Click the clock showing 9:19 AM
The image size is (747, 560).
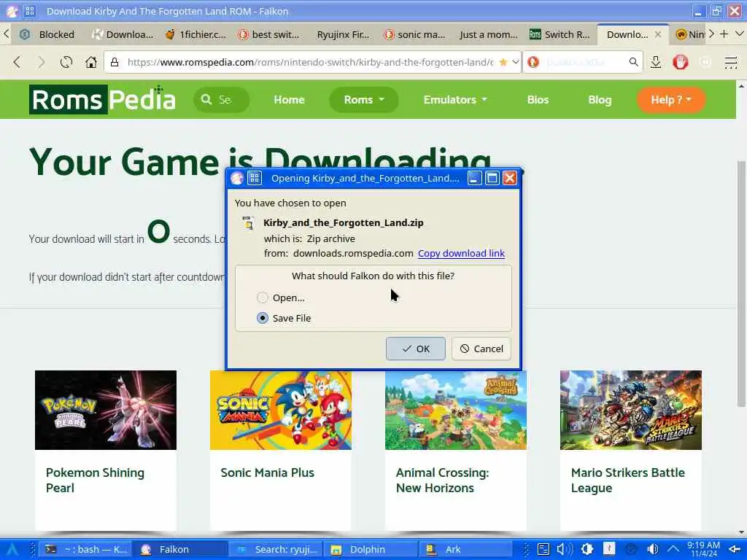pos(703,549)
